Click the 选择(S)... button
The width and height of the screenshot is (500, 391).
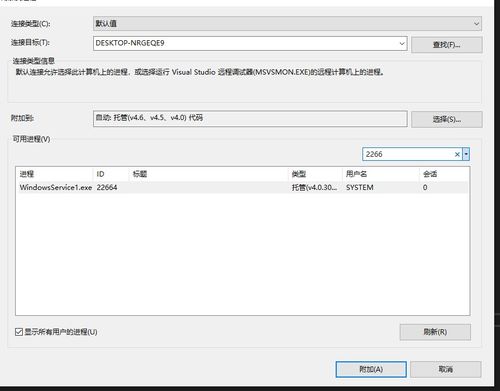447,119
